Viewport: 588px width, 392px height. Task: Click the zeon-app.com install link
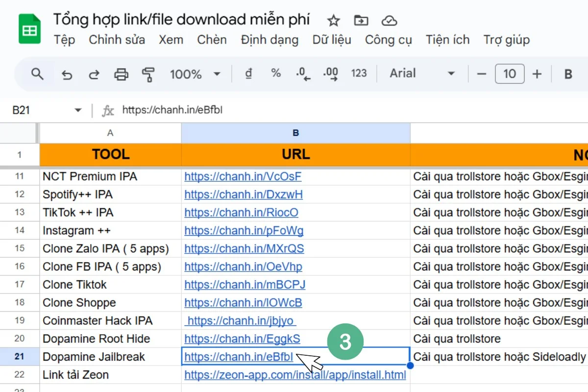295,375
